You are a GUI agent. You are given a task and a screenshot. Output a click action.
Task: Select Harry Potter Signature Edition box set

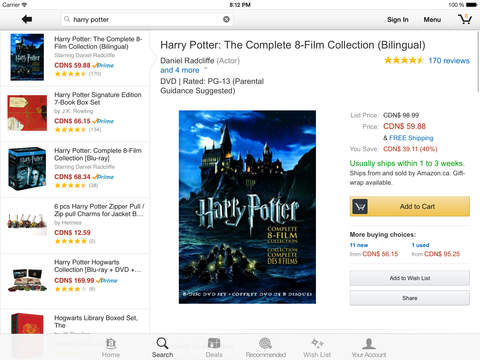pyautogui.click(x=75, y=113)
